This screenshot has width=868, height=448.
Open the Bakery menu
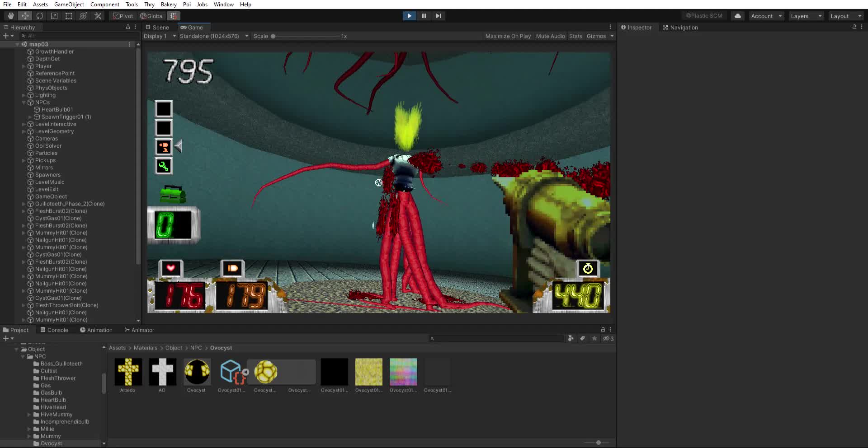pos(169,5)
